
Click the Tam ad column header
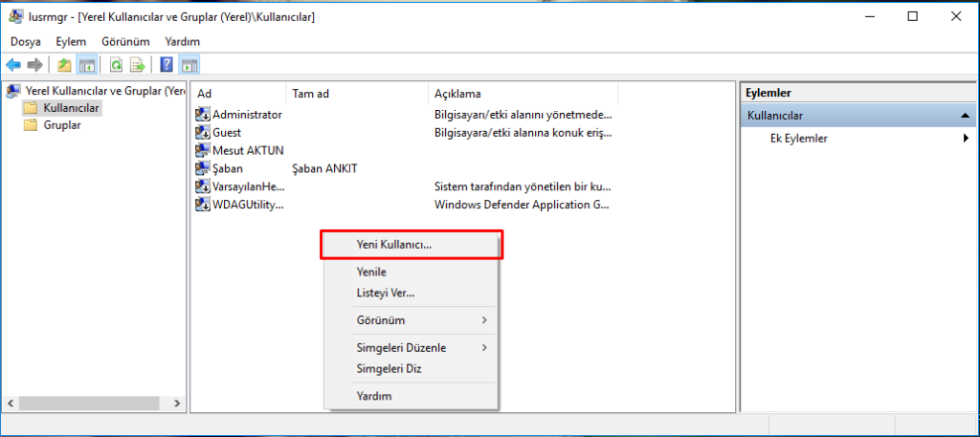point(357,94)
